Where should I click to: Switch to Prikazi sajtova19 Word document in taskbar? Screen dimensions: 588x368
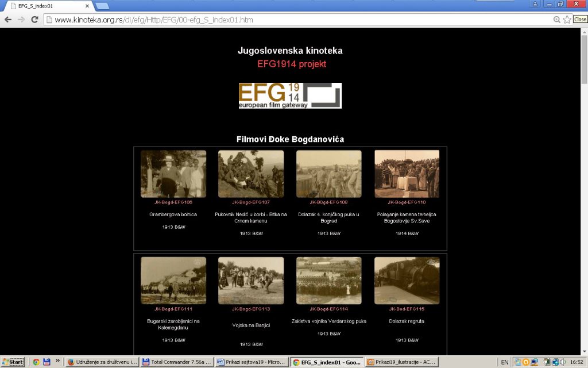(250, 362)
